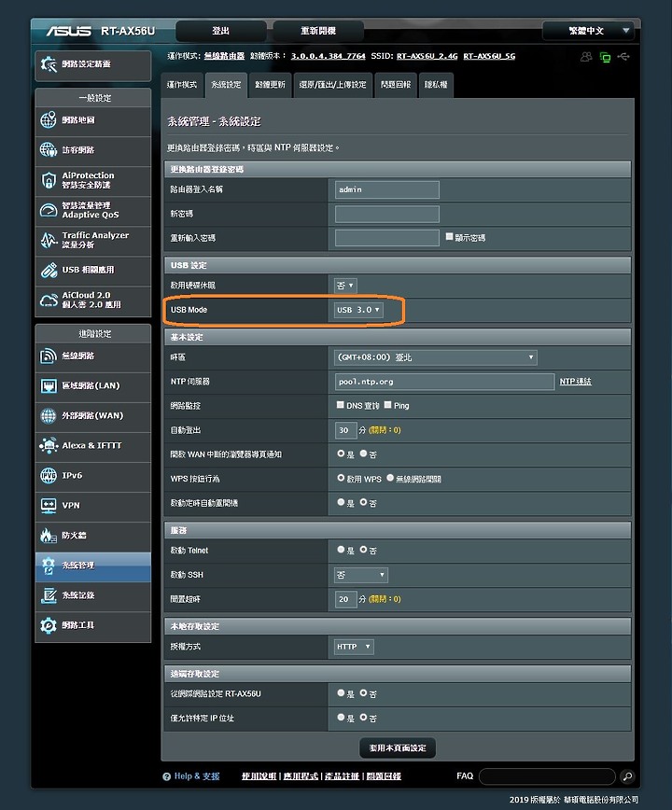The width and height of the screenshot is (672, 810).
Task: Select wireless on/off for WPS button behavior
Action: tap(390, 478)
